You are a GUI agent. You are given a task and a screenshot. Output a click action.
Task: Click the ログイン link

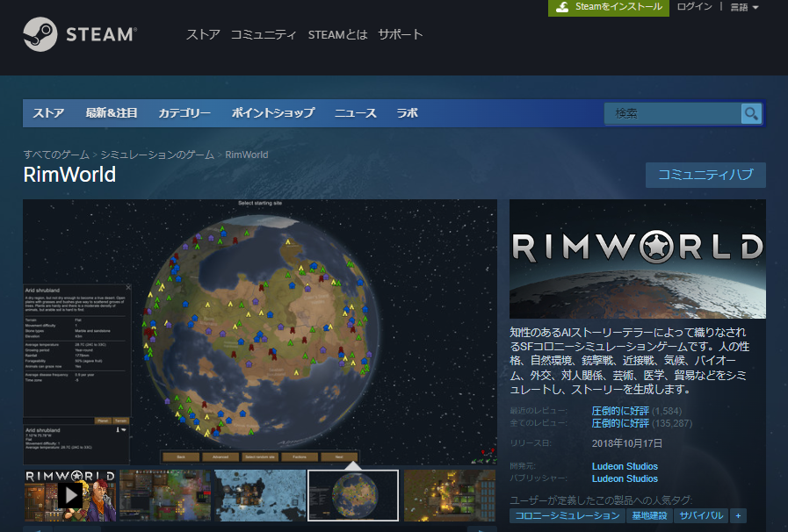click(x=695, y=7)
